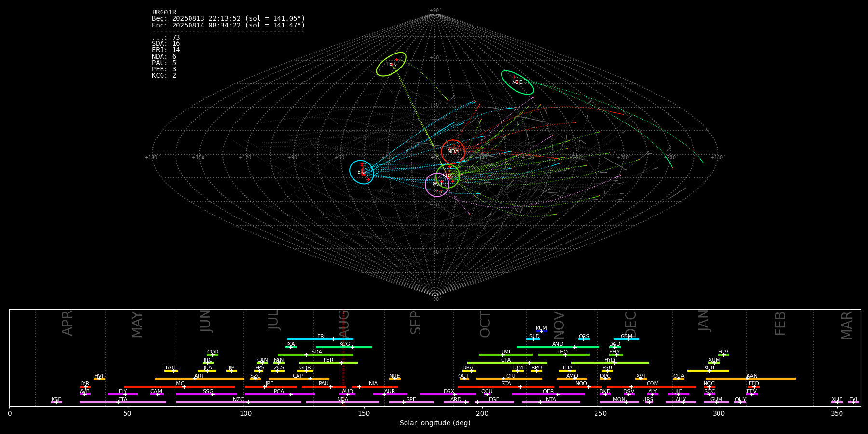Select the red NDA radiant circle on map
Viewport: 868px width, 434px height.
pos(453,152)
